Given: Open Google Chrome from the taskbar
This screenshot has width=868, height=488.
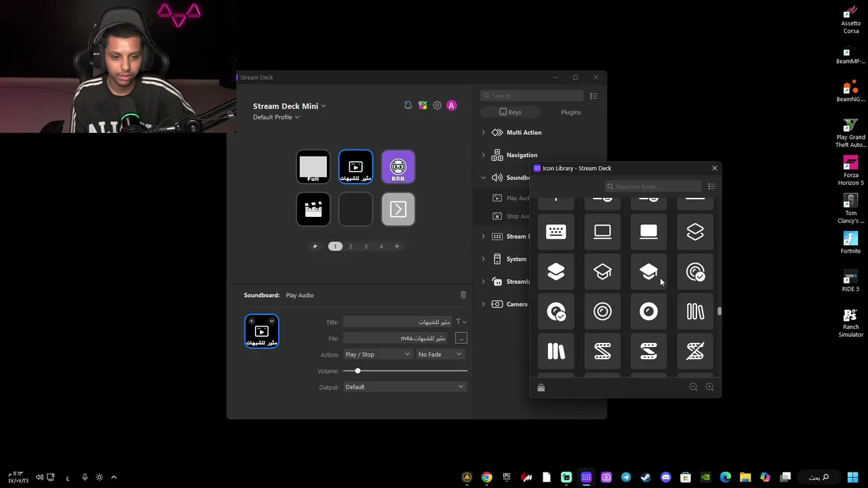Looking at the screenshot, I should (487, 477).
